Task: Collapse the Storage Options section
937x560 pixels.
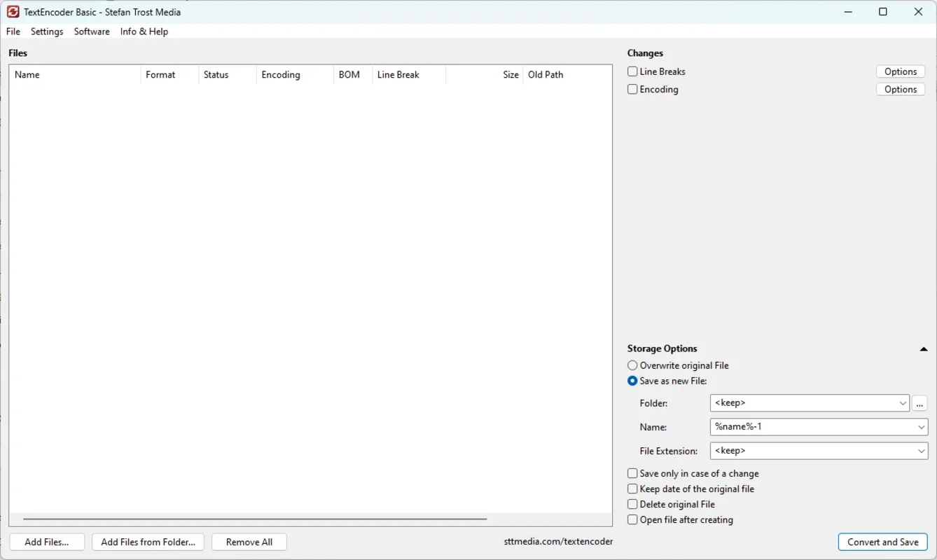Action: click(x=924, y=349)
